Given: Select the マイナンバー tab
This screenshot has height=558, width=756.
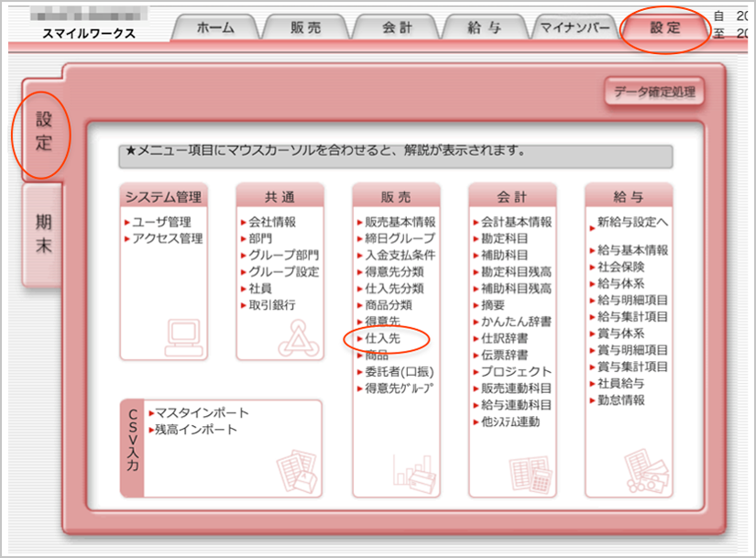Looking at the screenshot, I should click(x=575, y=28).
